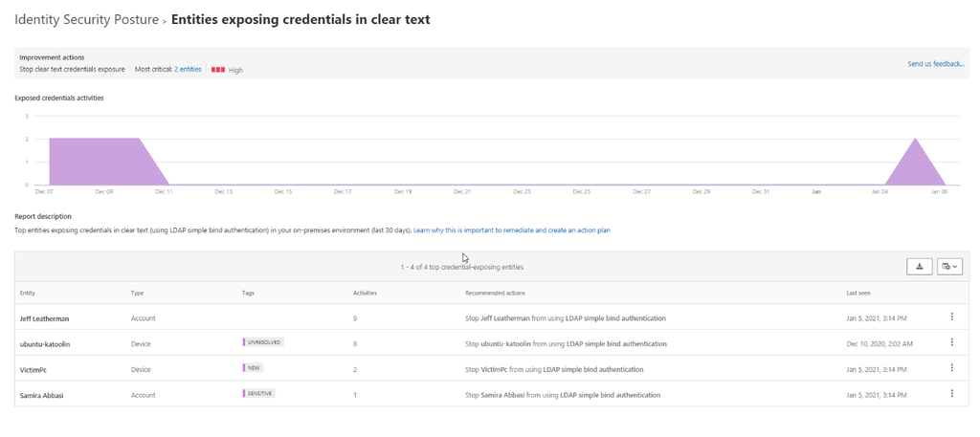Open more options for ubuntu-katoolin row

pyautogui.click(x=952, y=342)
